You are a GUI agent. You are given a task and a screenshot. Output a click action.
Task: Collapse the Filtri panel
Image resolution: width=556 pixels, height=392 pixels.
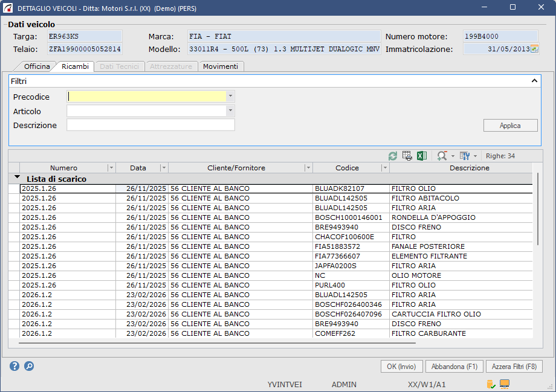[534, 80]
